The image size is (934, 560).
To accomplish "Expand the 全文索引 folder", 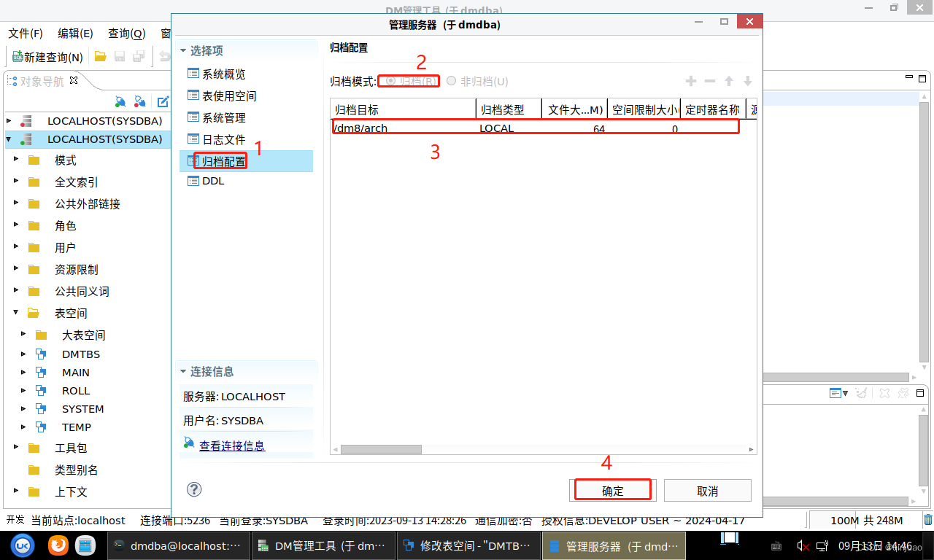I will pos(16,182).
